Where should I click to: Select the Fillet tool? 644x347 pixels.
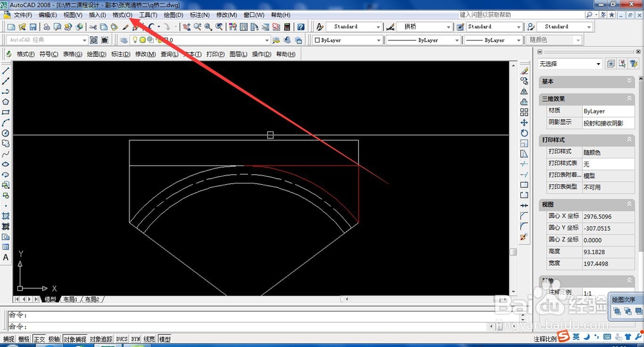pyautogui.click(x=524, y=226)
